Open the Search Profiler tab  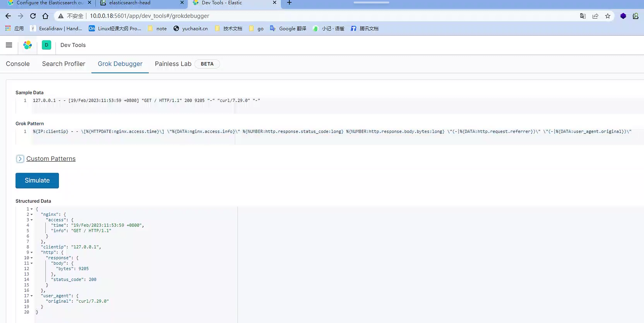[x=64, y=64]
